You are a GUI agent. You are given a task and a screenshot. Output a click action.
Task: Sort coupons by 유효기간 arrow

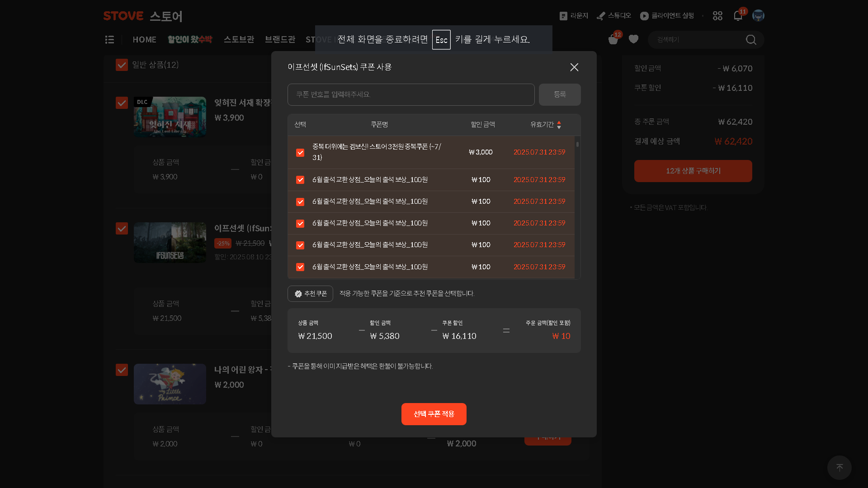click(x=559, y=125)
